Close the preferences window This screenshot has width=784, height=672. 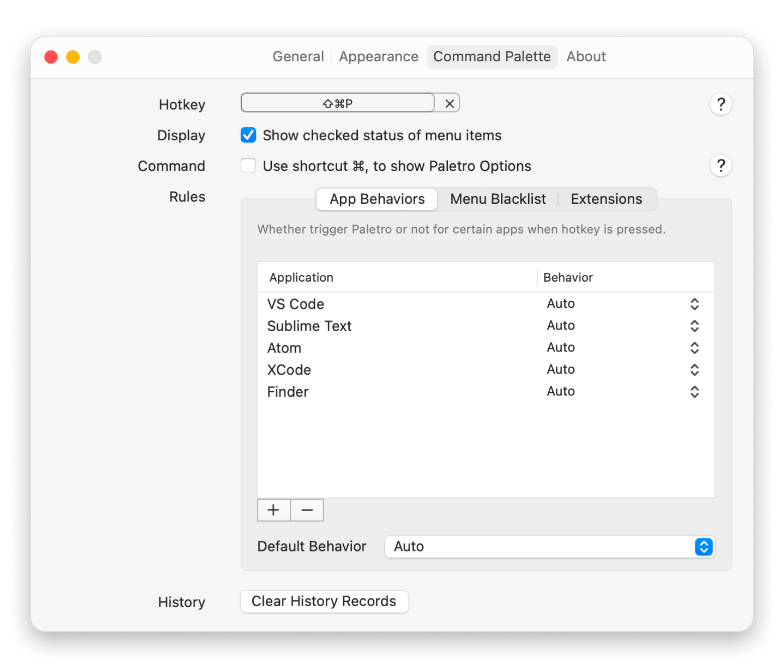coord(51,57)
